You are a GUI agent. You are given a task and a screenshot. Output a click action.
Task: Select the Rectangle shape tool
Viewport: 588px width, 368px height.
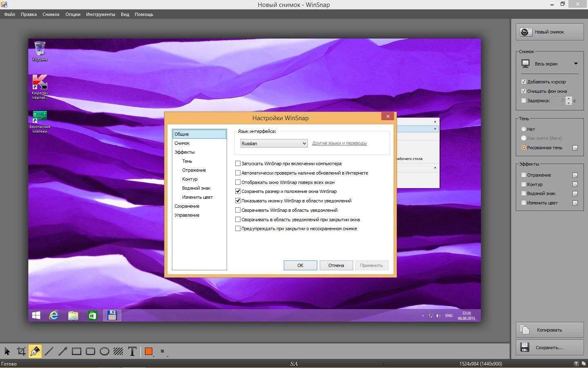coord(76,351)
